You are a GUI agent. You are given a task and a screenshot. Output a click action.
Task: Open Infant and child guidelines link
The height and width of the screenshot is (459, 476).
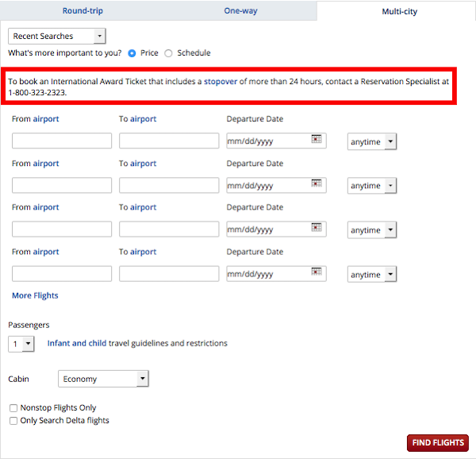(x=77, y=343)
